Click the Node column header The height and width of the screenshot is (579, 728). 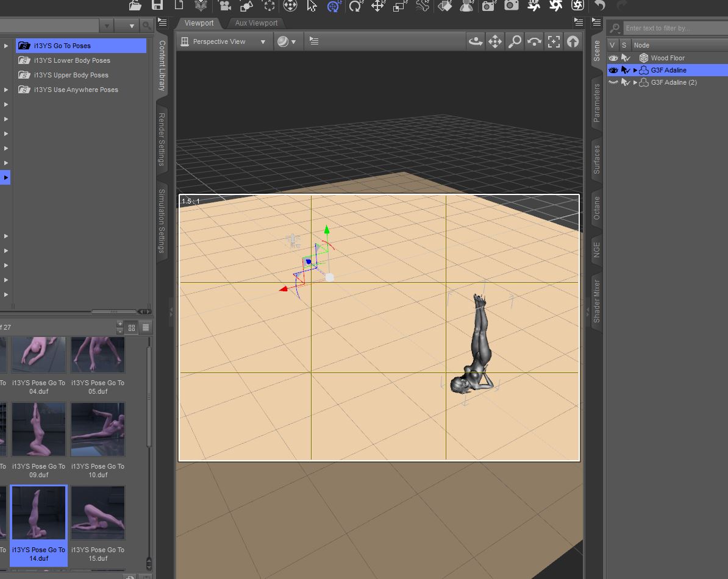641,45
